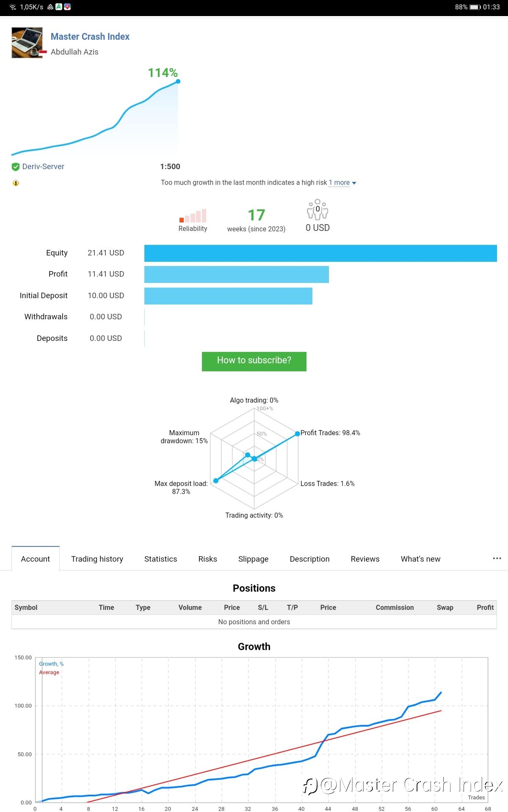The image size is (508, 812).
Task: Switch to the Account tab
Action: 36,559
